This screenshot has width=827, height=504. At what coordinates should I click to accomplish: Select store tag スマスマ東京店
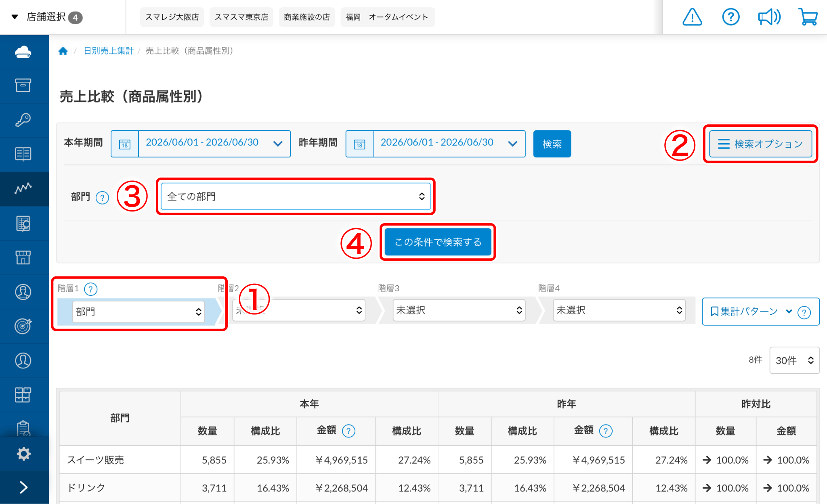(x=241, y=17)
